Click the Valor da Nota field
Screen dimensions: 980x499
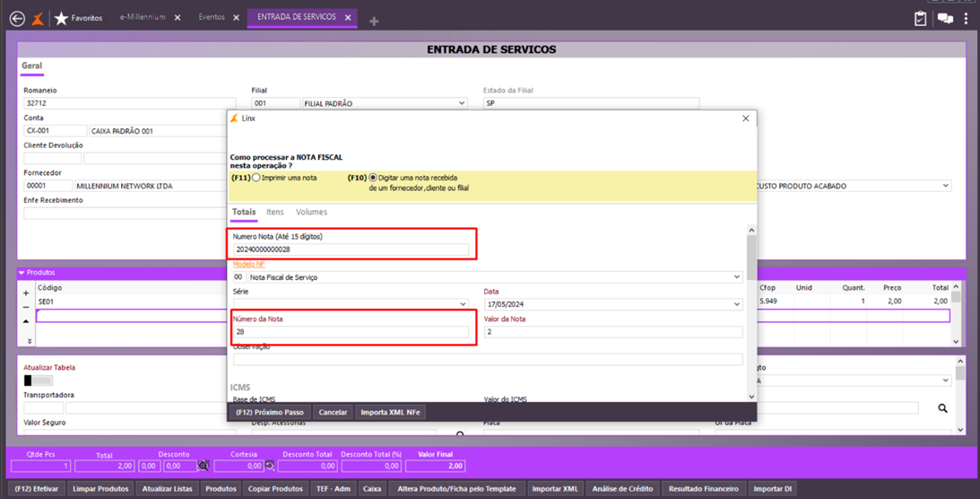tap(613, 332)
